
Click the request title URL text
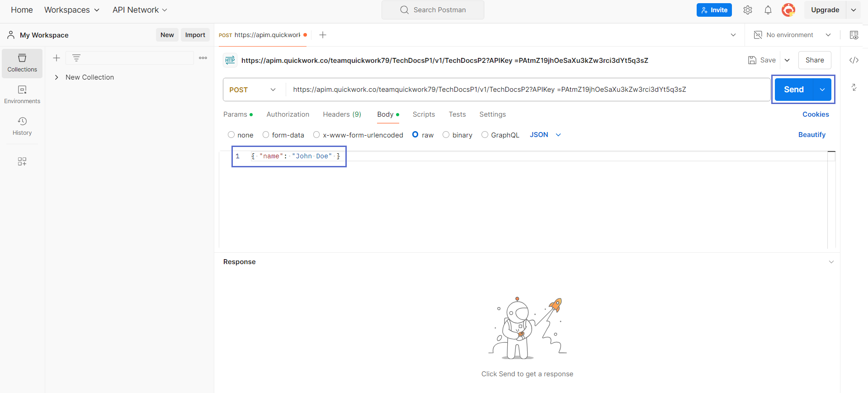click(x=445, y=60)
